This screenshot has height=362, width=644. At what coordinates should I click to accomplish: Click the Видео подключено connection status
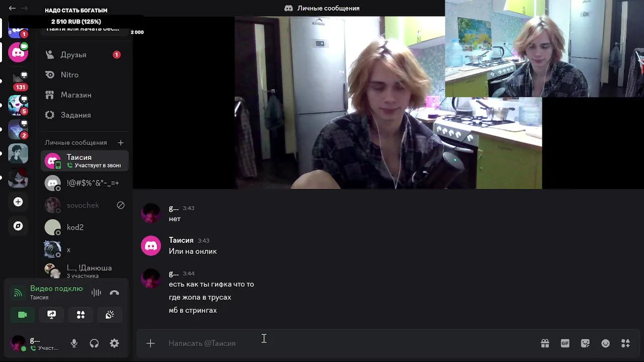pos(56,289)
